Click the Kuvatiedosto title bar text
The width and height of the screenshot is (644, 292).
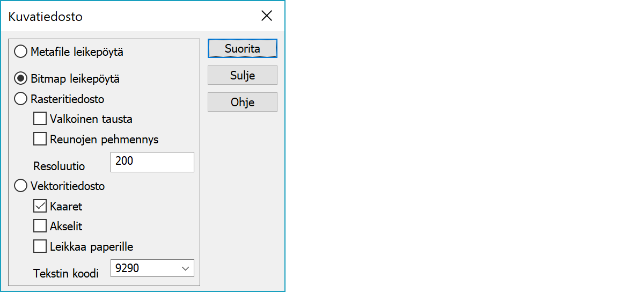point(46,17)
